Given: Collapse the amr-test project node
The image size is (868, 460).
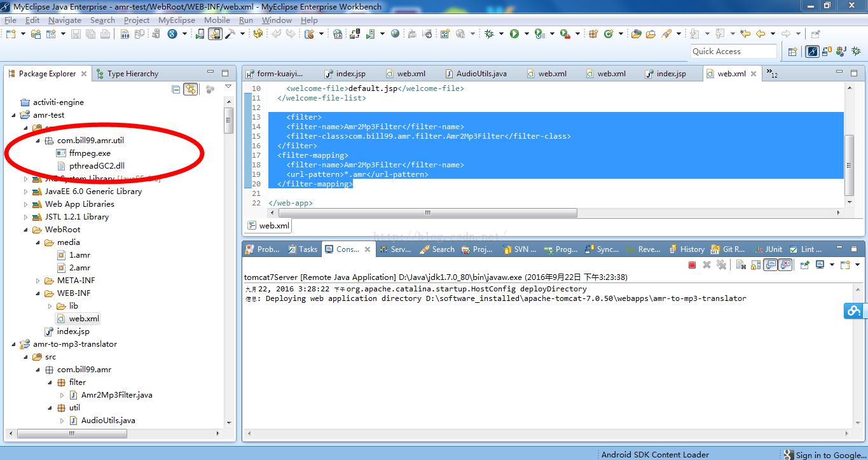Looking at the screenshot, I should (14, 115).
